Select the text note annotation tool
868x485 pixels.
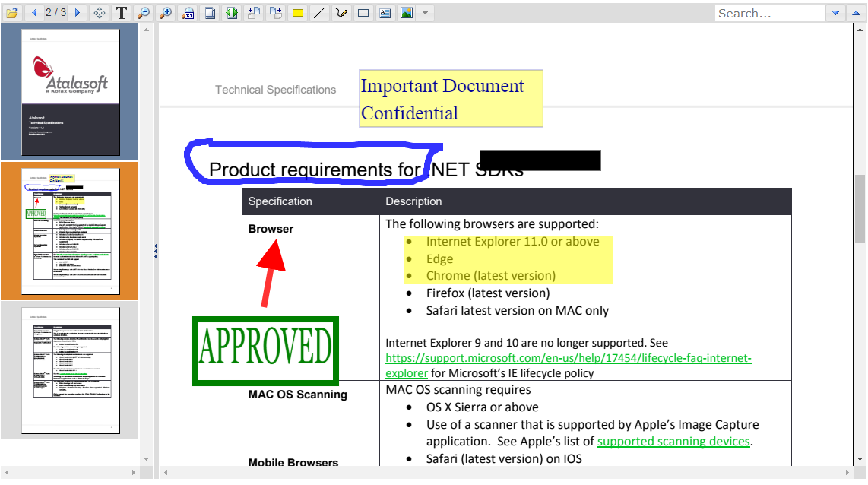(385, 13)
